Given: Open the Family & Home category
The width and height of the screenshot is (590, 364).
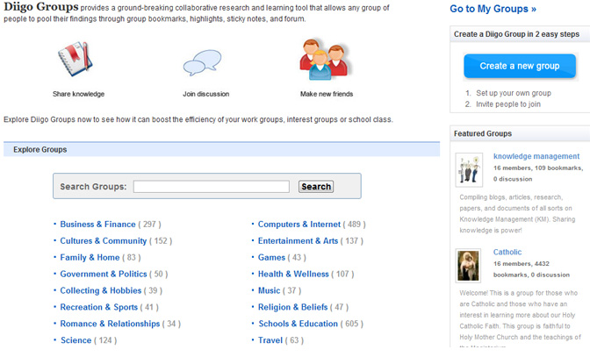Looking at the screenshot, I should pyautogui.click(x=90, y=257).
